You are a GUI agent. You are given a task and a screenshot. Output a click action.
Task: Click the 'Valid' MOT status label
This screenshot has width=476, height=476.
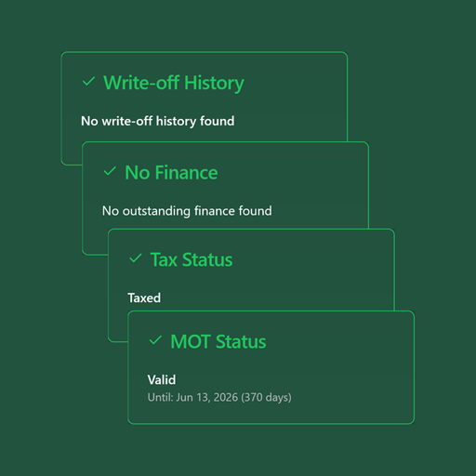162,380
